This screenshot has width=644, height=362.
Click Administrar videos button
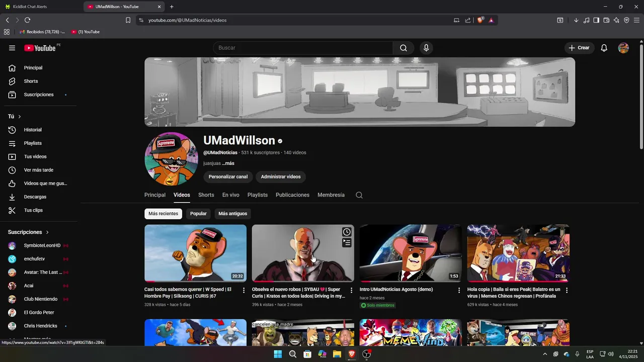pos(281,177)
